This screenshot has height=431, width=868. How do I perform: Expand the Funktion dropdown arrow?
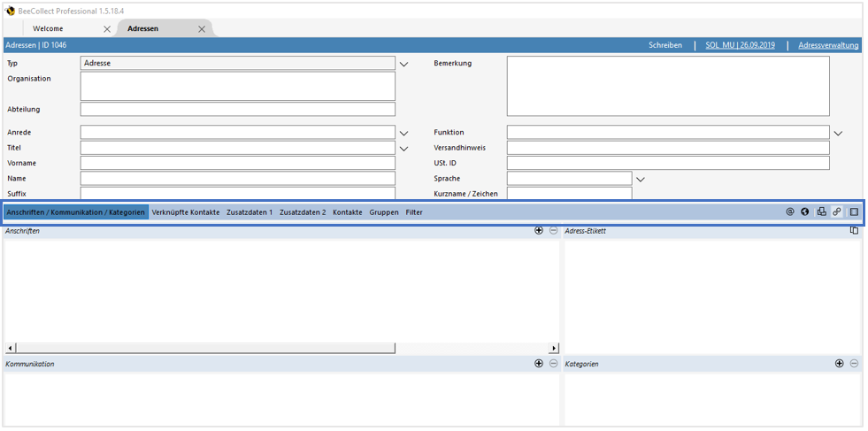click(838, 134)
